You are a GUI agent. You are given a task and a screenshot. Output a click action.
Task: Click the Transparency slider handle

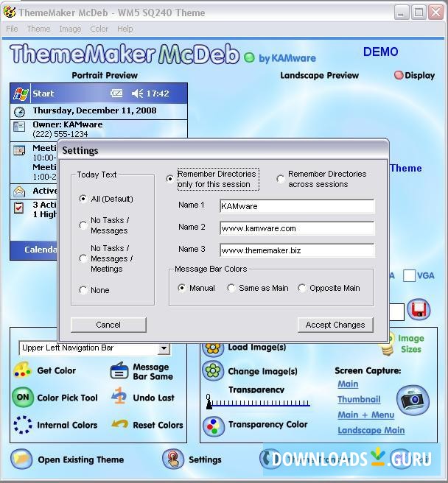point(209,403)
